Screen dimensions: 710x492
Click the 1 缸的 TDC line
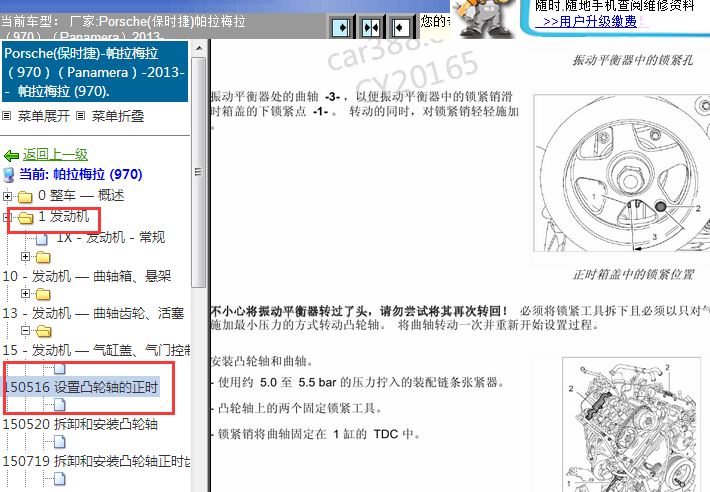coord(317,434)
